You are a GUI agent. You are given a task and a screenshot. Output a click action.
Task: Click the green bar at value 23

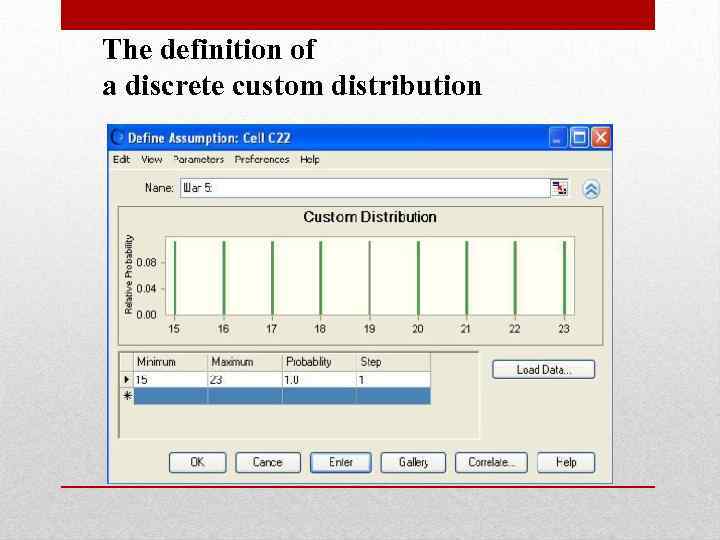(564, 278)
